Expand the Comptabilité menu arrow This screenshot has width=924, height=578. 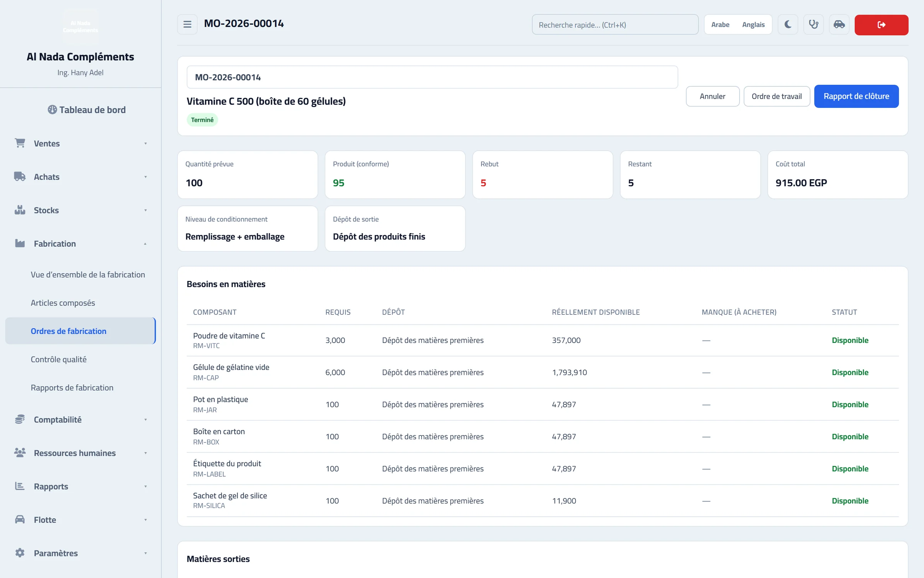pyautogui.click(x=146, y=420)
